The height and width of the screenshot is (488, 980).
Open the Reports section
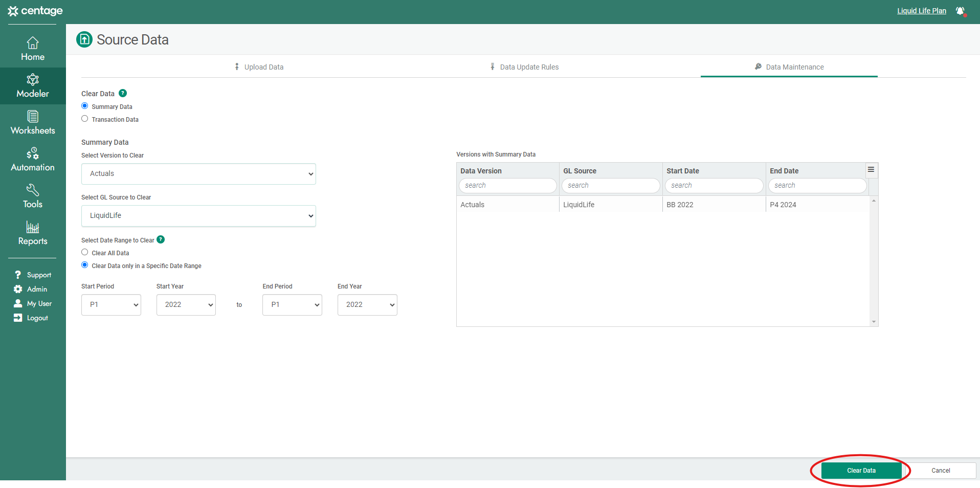[x=33, y=233]
